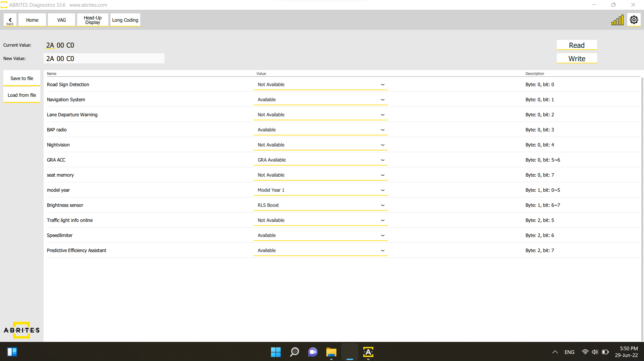Open the GRA ACC dropdown
Screen dimensions: 644x361
(320, 160)
